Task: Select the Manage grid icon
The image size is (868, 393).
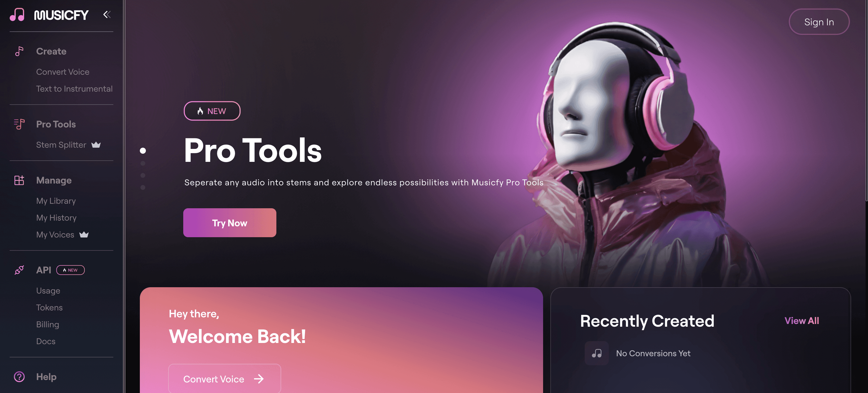Action: 19,180
